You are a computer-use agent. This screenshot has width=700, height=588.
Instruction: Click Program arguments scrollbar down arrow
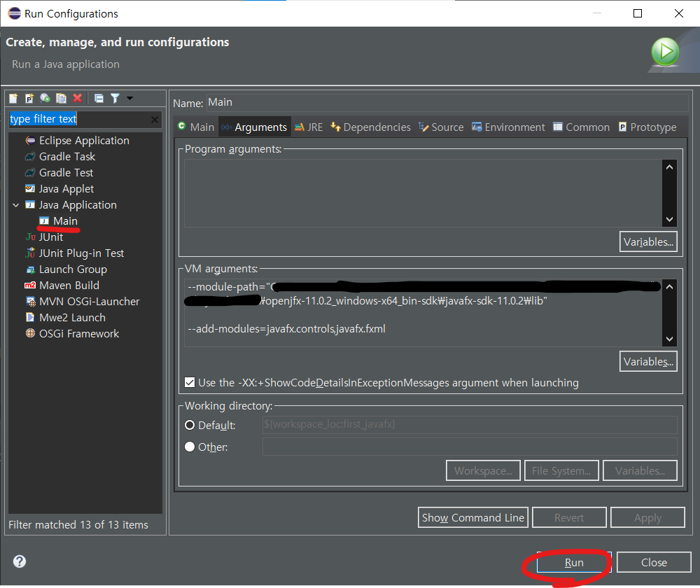[x=669, y=219]
